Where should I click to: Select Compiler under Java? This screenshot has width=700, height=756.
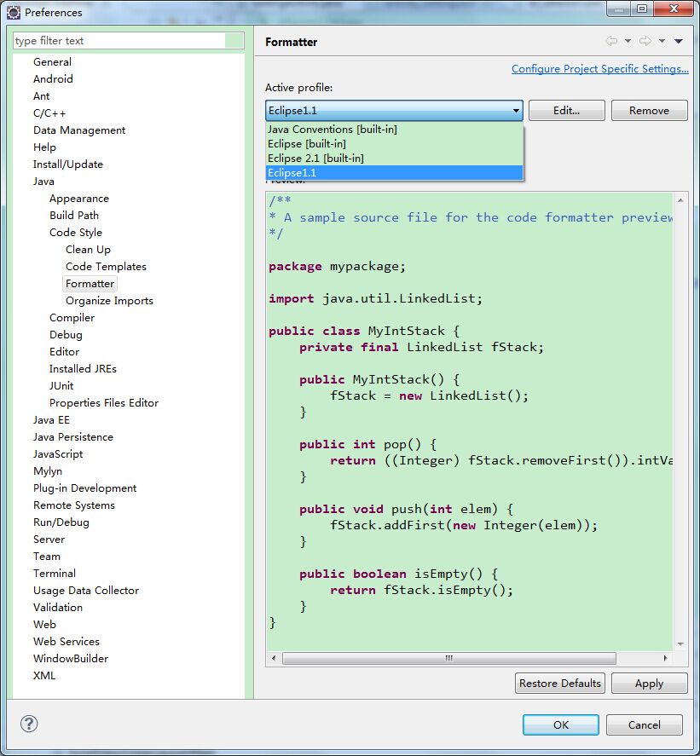(72, 318)
